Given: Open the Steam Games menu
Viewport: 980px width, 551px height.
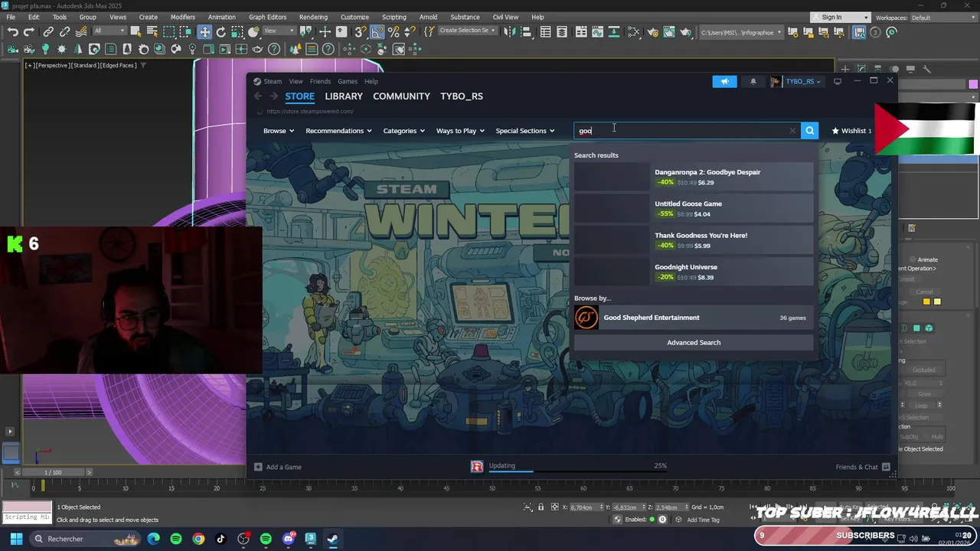Looking at the screenshot, I should click(x=348, y=81).
